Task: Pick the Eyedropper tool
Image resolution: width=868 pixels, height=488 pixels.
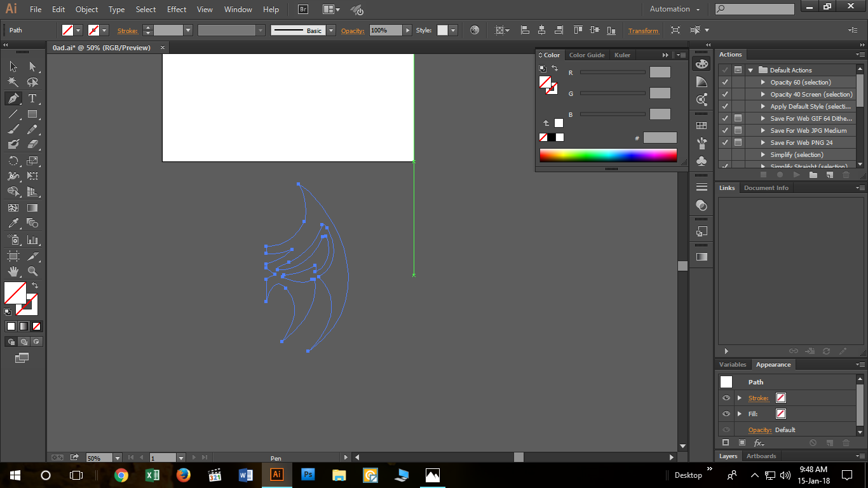Action: 13,223
